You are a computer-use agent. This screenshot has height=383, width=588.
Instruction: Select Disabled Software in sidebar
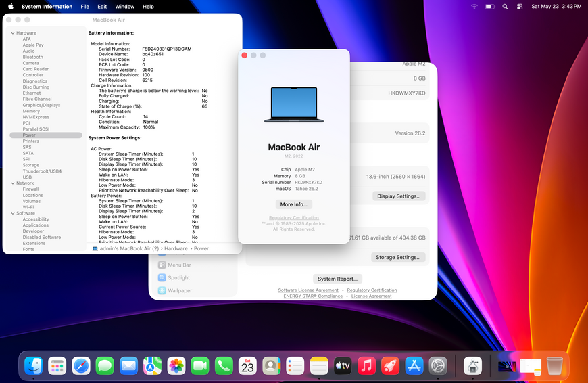pyautogui.click(x=42, y=238)
